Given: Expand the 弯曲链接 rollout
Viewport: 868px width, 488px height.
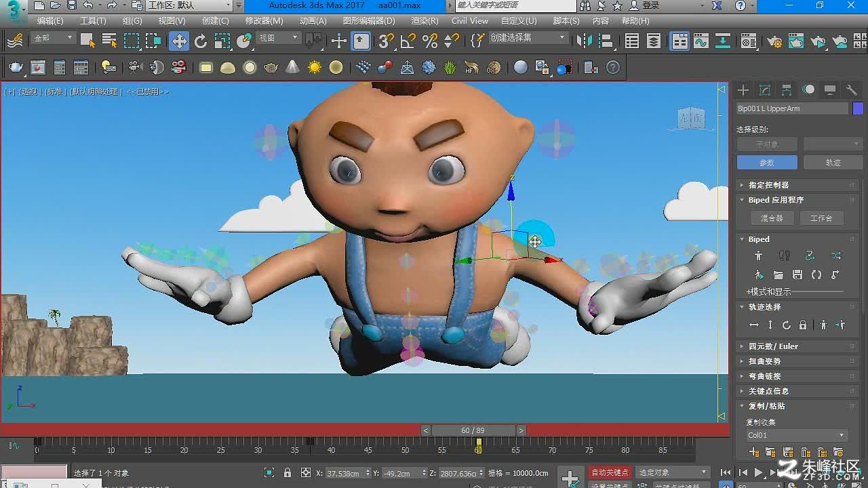Looking at the screenshot, I should 796,376.
